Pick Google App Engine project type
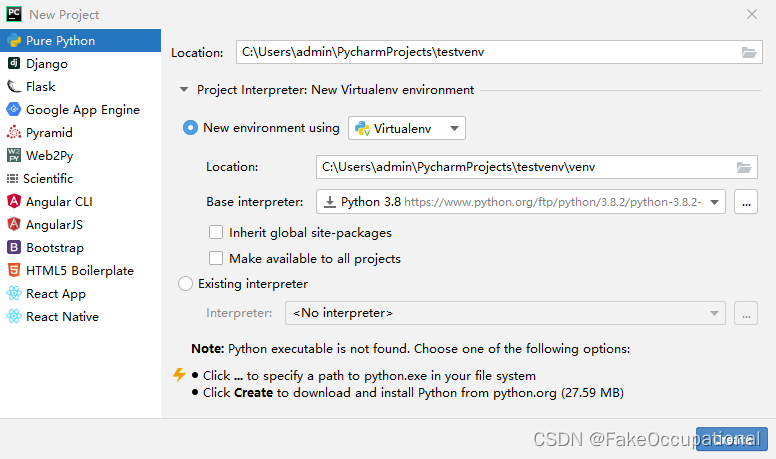The image size is (776, 459). (80, 109)
